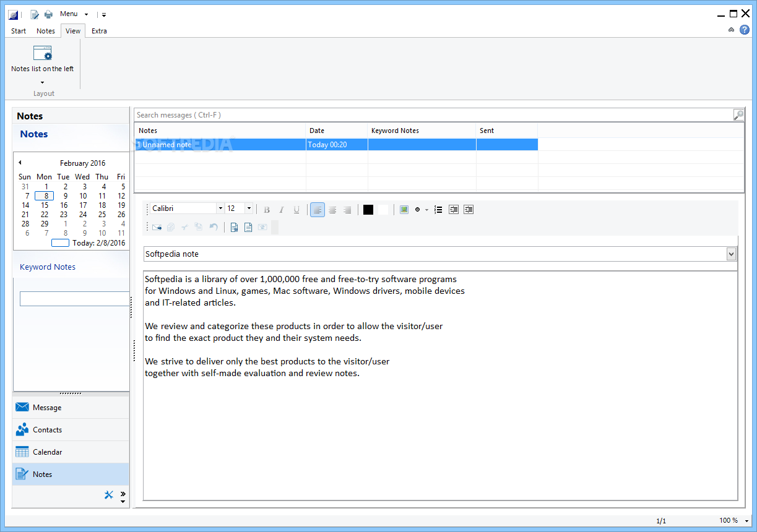Expand the arrow under Notes list on the left
Screen dimensions: 757x532
pyautogui.click(x=43, y=82)
